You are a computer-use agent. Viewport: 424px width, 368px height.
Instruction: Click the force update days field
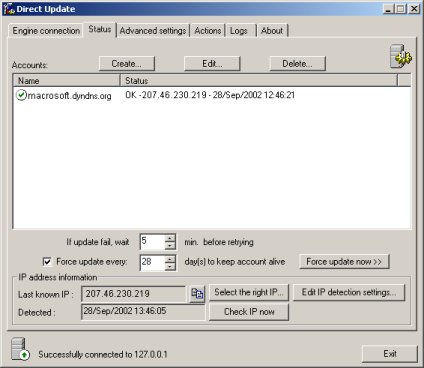[152, 262]
